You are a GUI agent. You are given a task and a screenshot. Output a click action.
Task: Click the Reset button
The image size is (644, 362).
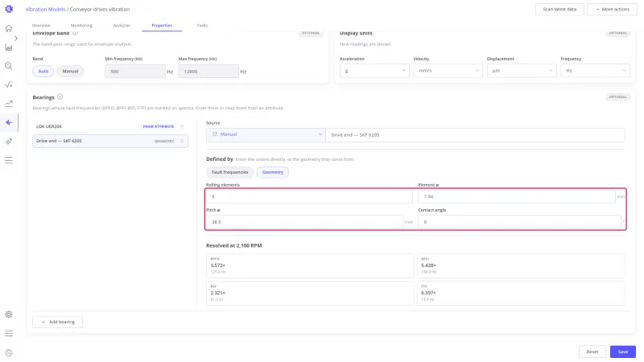tap(592, 352)
